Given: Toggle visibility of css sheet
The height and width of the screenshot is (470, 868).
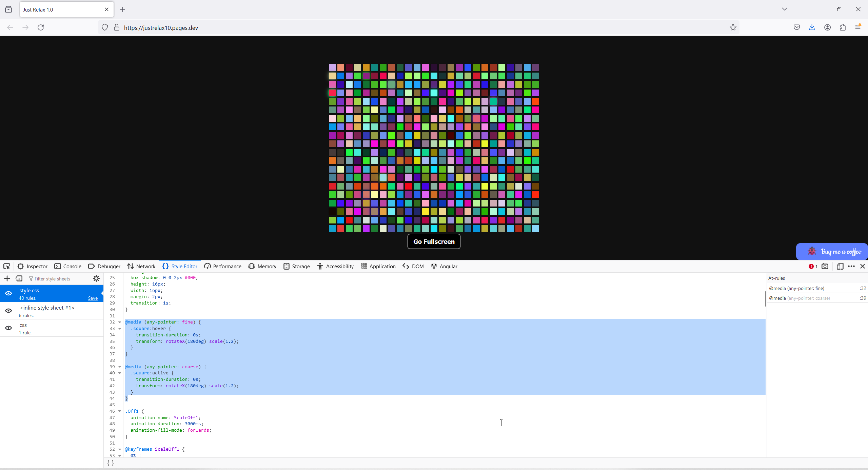Looking at the screenshot, I should click(8, 328).
